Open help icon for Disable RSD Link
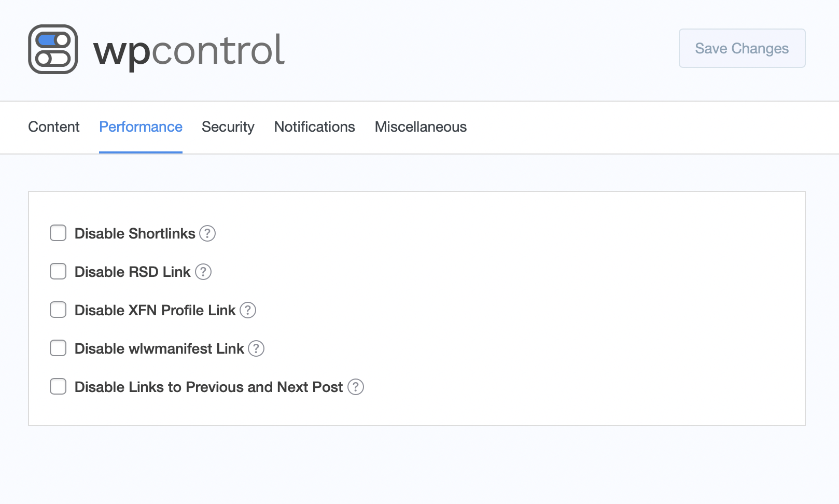This screenshot has width=839, height=504. coord(203,272)
